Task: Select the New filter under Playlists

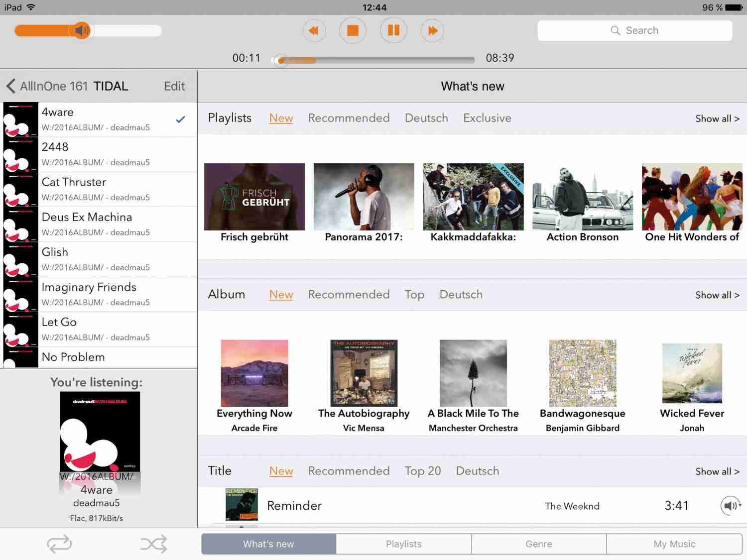Action: [x=281, y=118]
